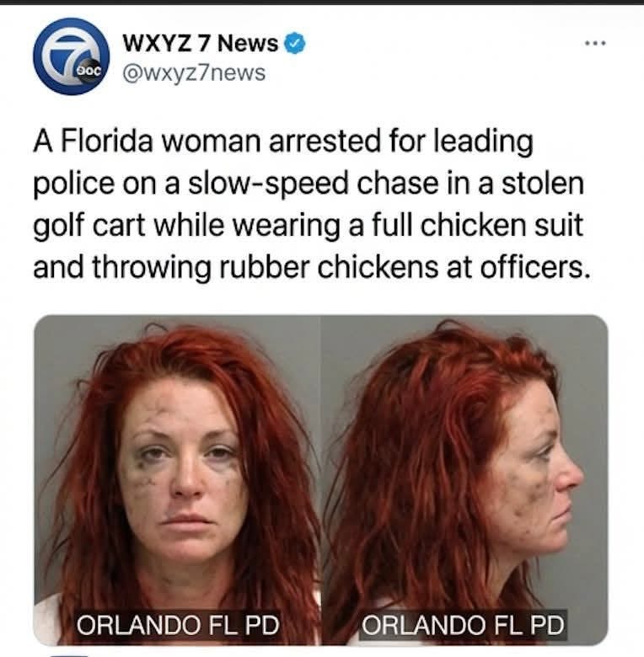Click the divider between the two mugshots
Viewport: 644px width, 657px height.
tap(321, 480)
